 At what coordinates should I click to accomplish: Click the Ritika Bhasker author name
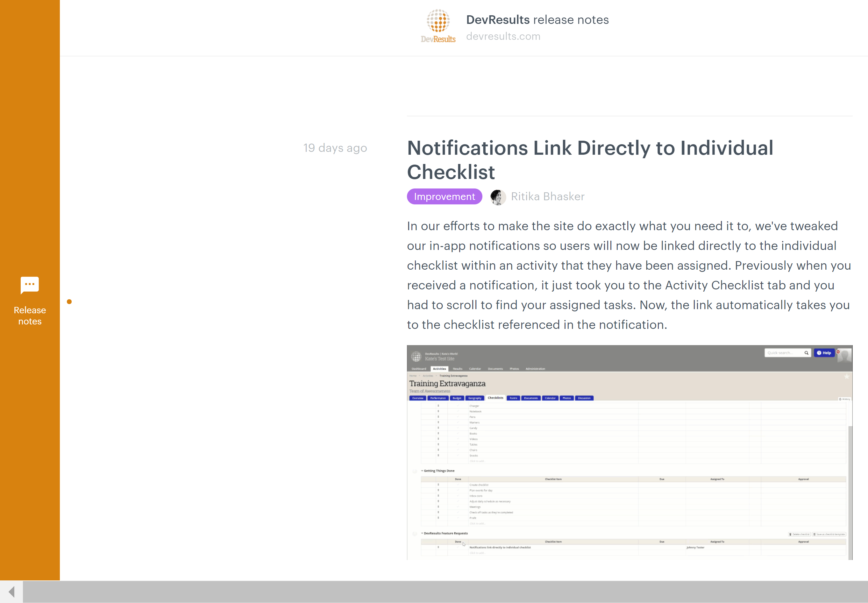click(548, 196)
